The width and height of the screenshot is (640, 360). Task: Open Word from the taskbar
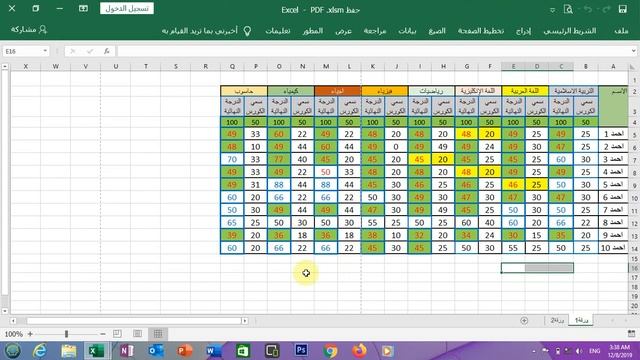click(213, 351)
